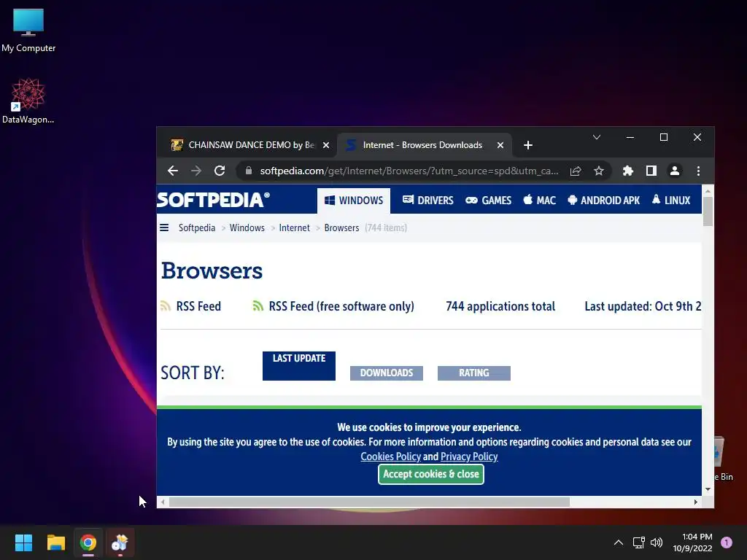Image resolution: width=747 pixels, height=560 pixels.
Task: Bookmark this page with the star icon
Action: click(x=599, y=171)
